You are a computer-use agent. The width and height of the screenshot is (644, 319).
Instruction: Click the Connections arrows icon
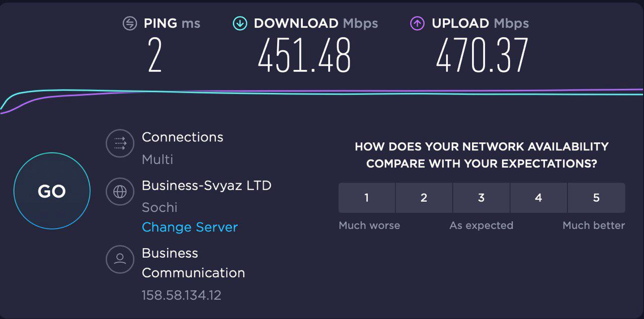click(120, 144)
